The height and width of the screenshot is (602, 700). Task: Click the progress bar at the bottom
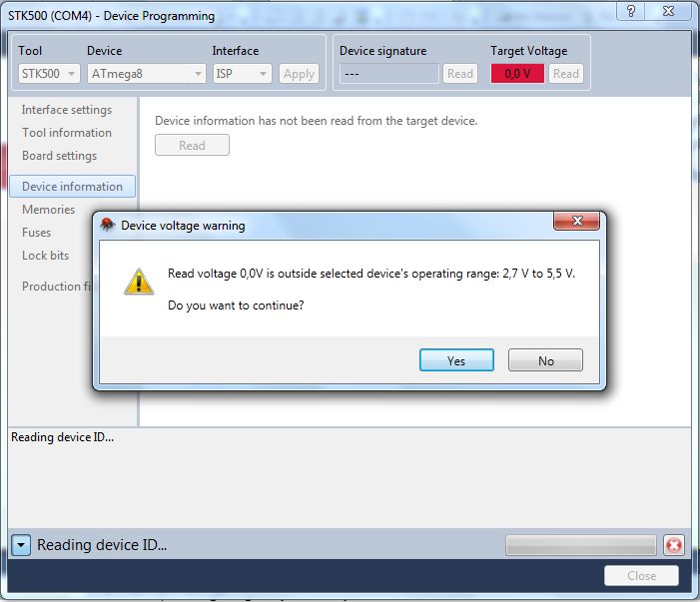581,545
